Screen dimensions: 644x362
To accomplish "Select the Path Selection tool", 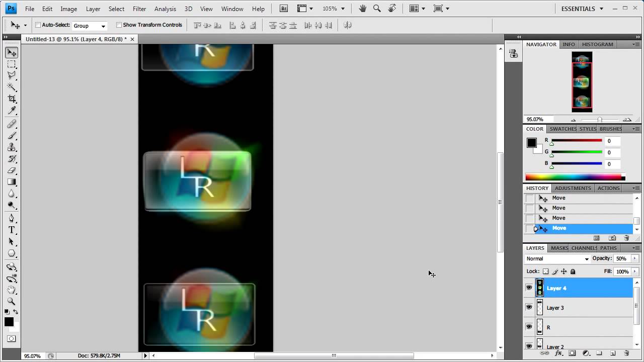I will pos(12,241).
